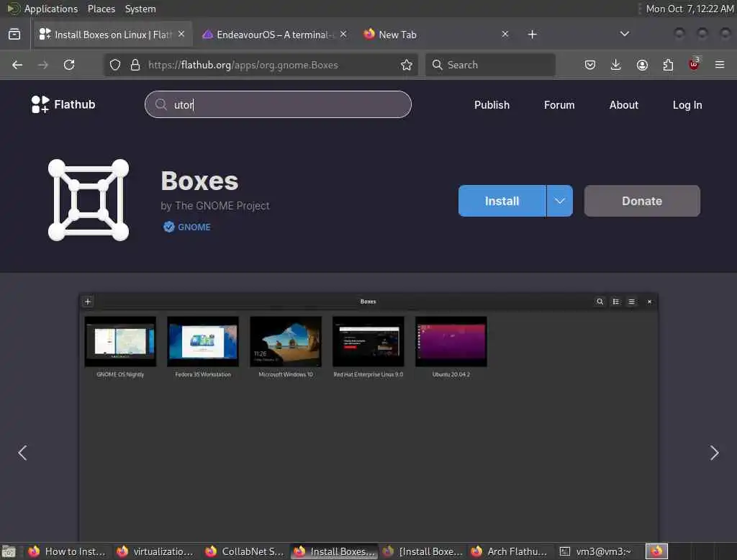Screen dimensions: 737x560
Task: Switch to '[Install Boxe...' taskbar window
Action: pos(422,551)
